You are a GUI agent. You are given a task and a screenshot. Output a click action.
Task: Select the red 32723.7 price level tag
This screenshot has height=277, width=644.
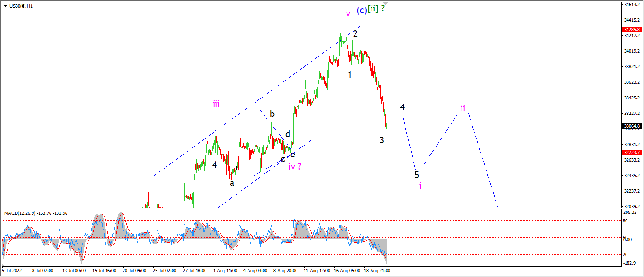click(632, 153)
